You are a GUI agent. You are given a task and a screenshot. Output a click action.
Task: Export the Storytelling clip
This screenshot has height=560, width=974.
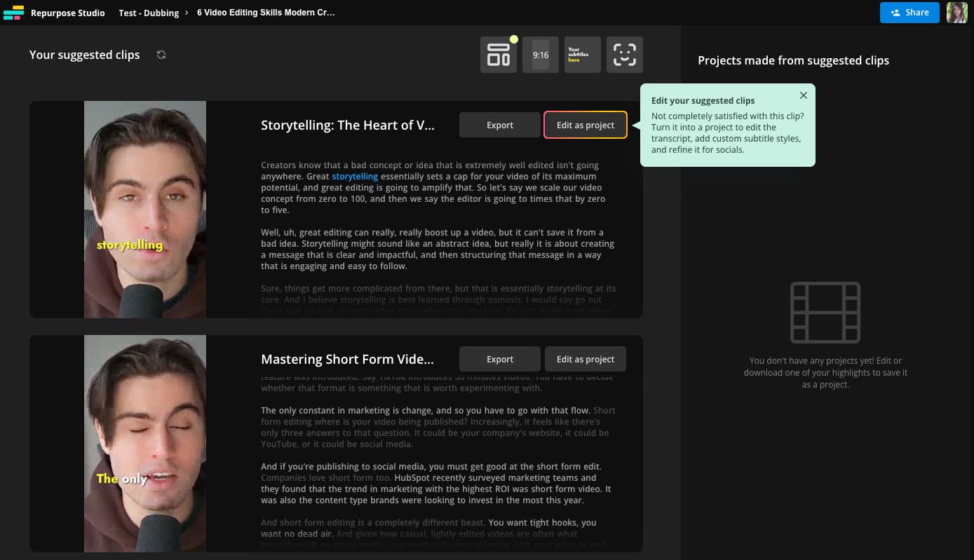(499, 125)
